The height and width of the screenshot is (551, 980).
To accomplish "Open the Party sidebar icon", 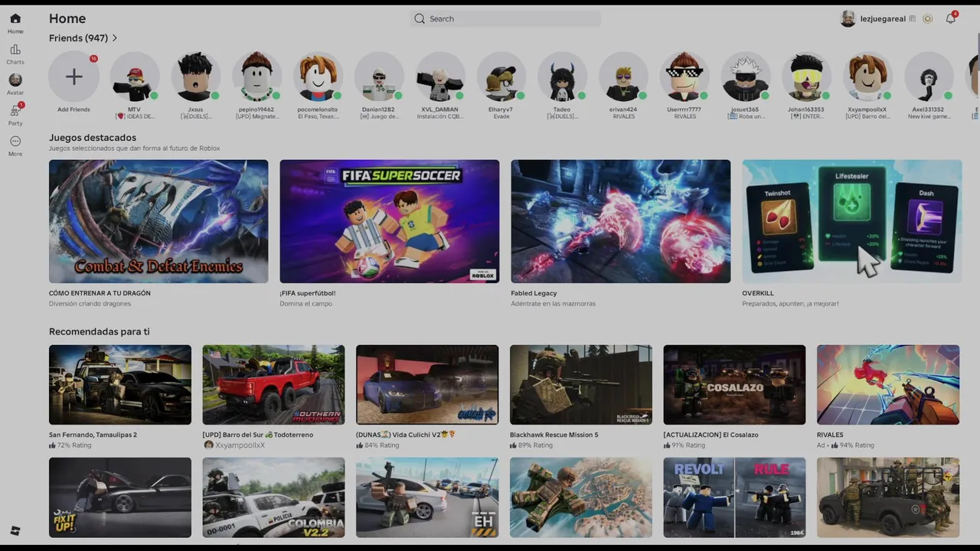I will (15, 111).
